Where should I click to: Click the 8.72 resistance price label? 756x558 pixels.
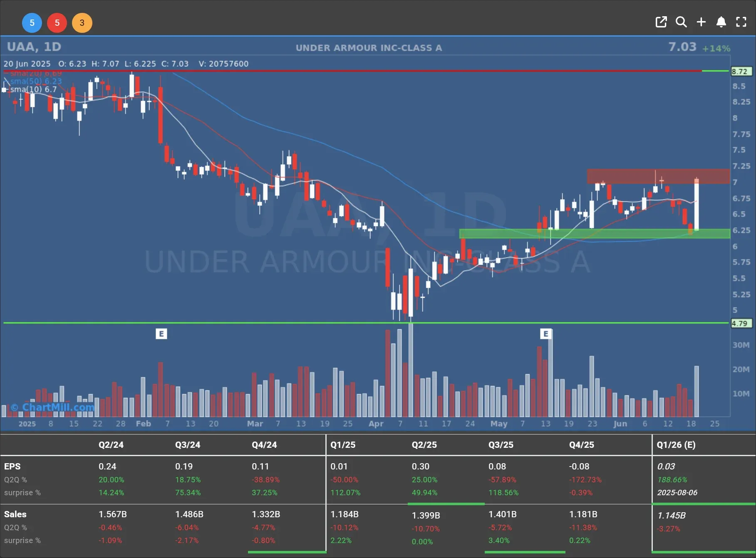(x=742, y=72)
